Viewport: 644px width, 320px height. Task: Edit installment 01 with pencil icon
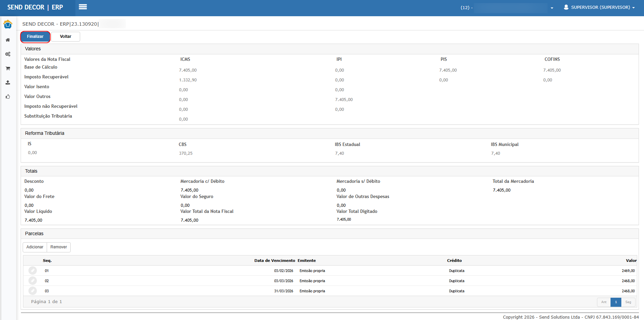point(32,271)
